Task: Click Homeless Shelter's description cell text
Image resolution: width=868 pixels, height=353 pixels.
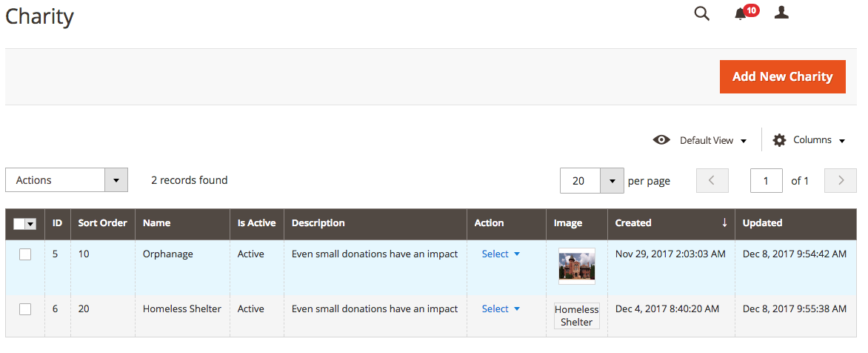Action: pos(375,309)
